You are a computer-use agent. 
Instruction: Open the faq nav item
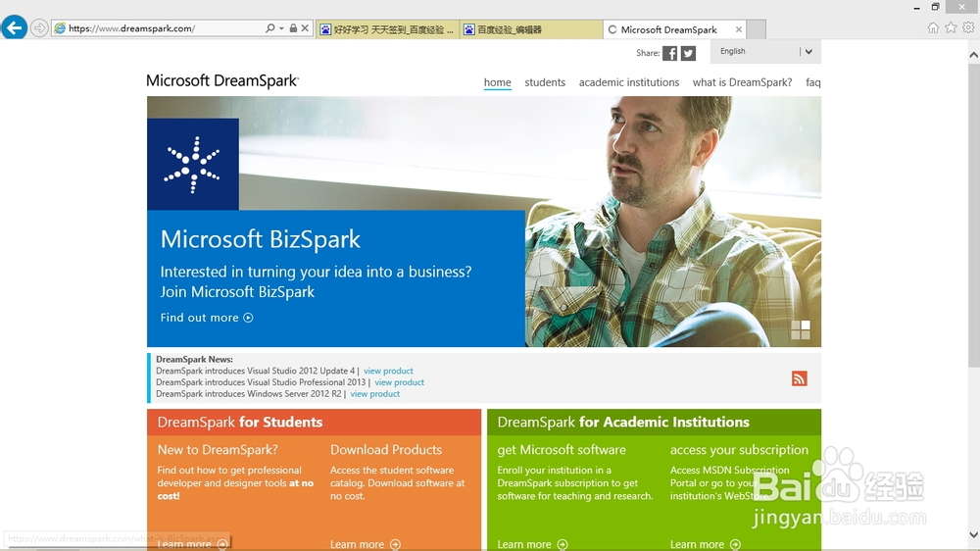pyautogui.click(x=813, y=82)
